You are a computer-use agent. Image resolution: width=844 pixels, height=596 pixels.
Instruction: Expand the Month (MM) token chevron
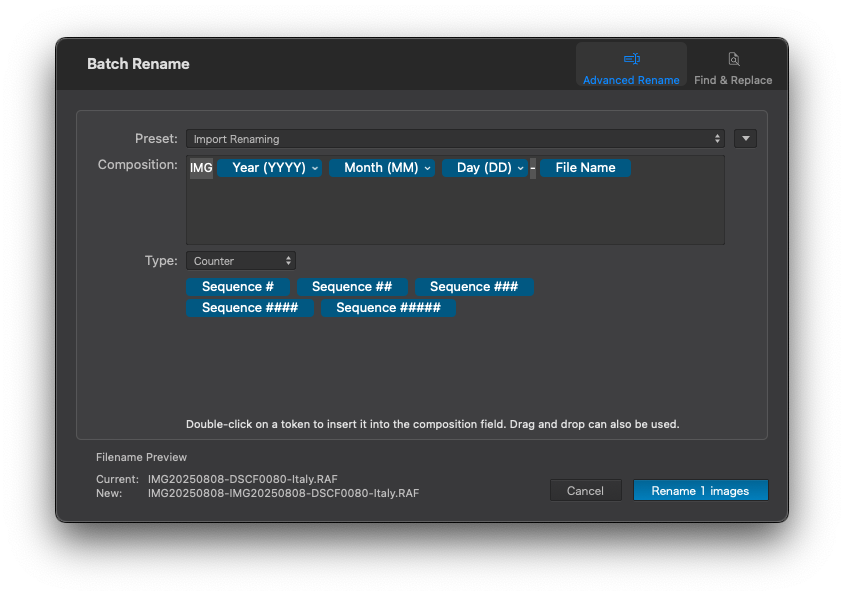point(427,168)
